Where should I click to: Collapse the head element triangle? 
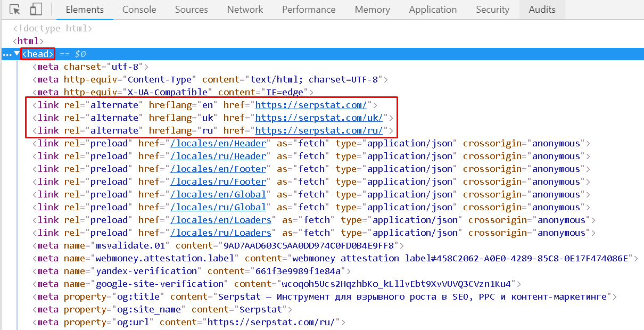pyautogui.click(x=17, y=54)
